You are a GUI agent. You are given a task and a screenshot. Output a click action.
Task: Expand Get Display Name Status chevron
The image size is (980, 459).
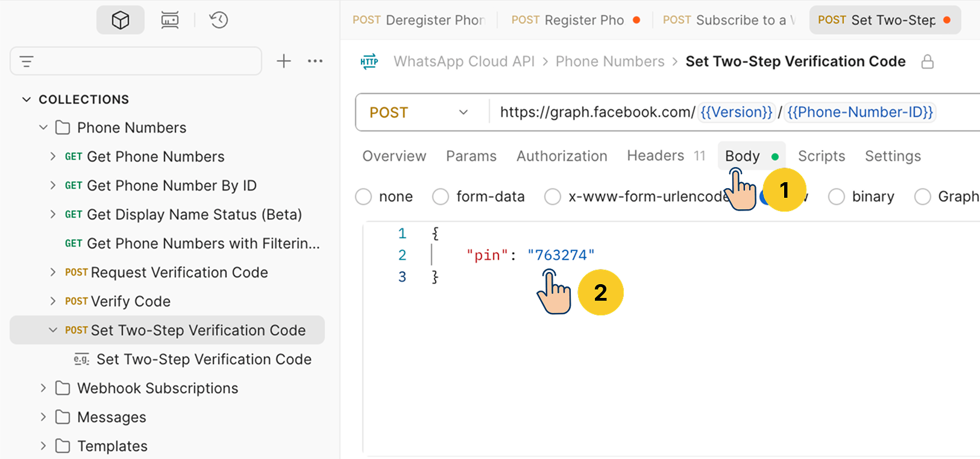tap(53, 214)
